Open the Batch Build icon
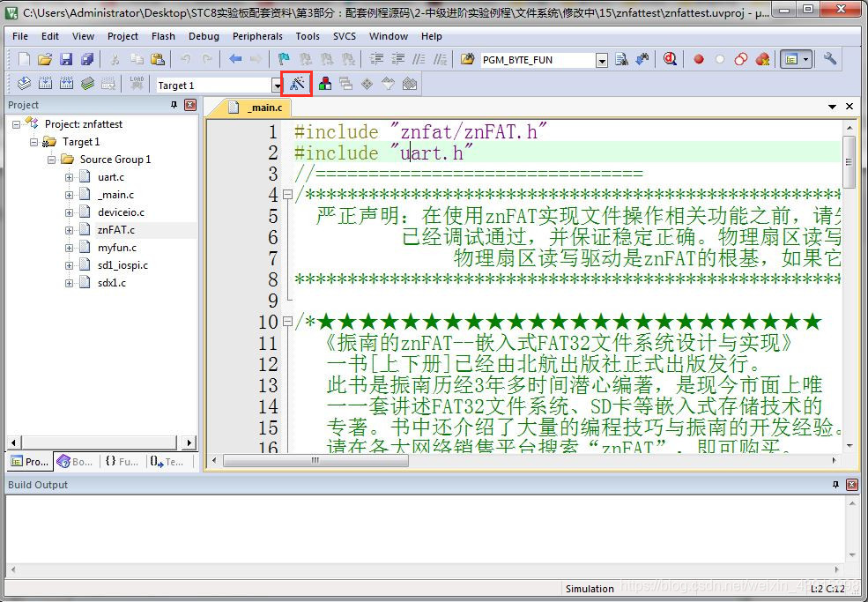The height and width of the screenshot is (602, 868). click(x=87, y=85)
